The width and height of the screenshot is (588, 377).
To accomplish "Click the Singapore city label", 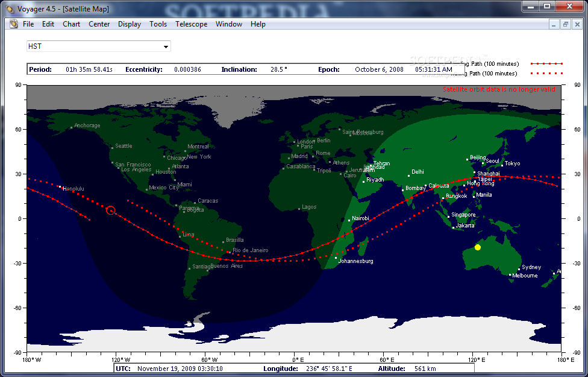I will click(x=463, y=215).
